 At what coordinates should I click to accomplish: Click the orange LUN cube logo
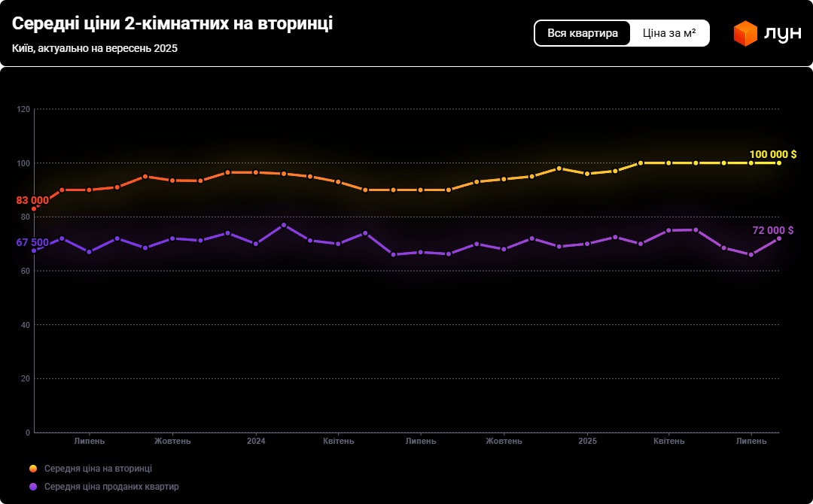745,34
